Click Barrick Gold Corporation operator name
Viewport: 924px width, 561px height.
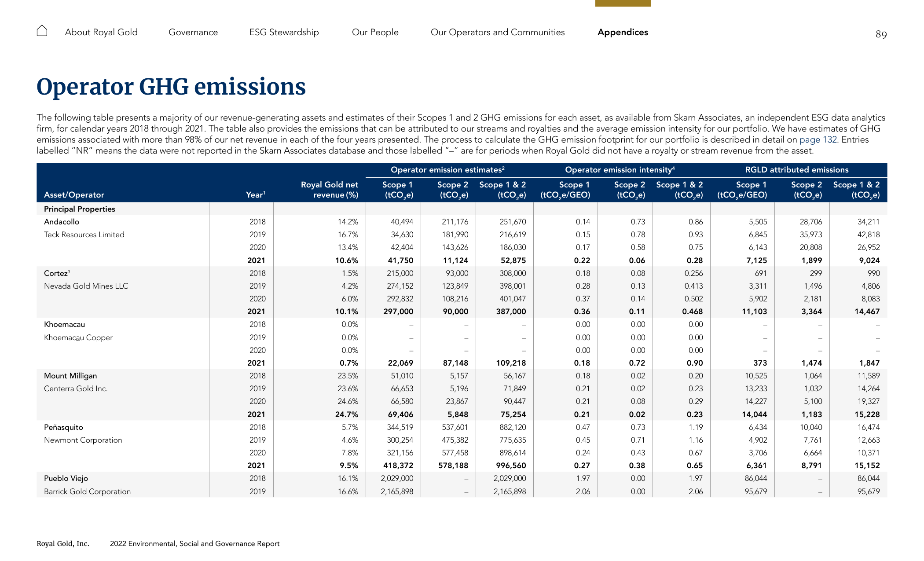(x=88, y=491)
